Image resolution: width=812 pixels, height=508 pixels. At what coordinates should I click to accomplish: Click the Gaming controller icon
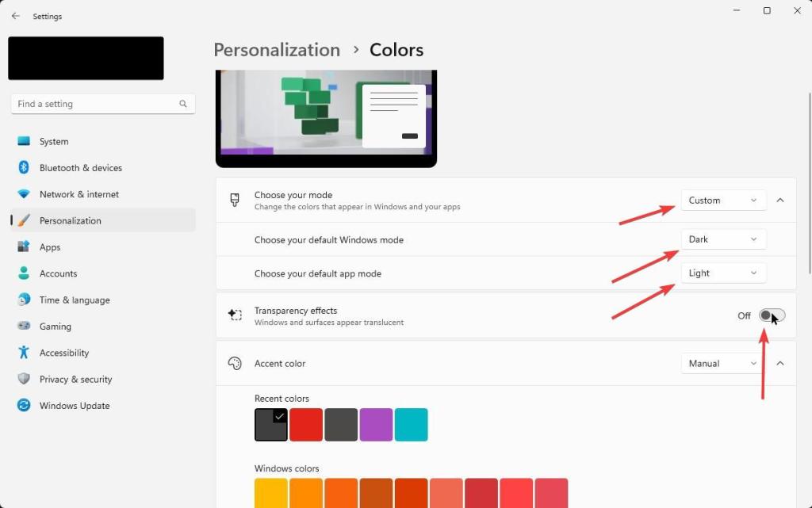point(24,326)
